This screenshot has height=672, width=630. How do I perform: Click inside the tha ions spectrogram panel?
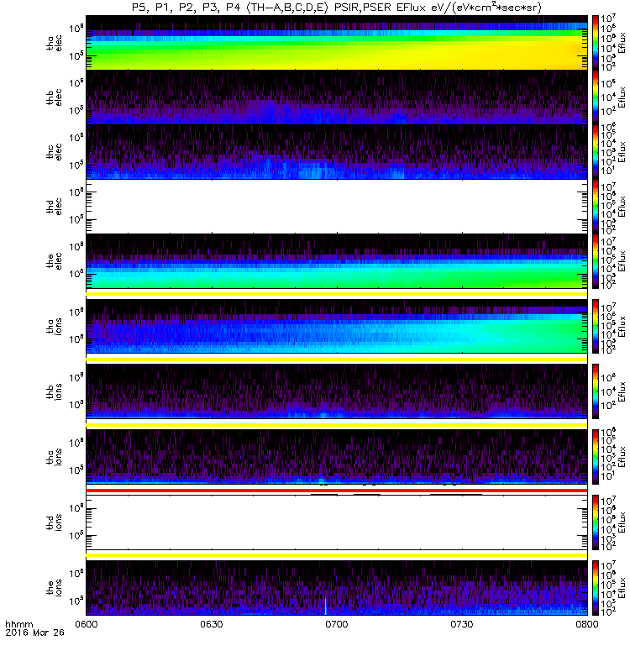pyautogui.click(x=337, y=326)
